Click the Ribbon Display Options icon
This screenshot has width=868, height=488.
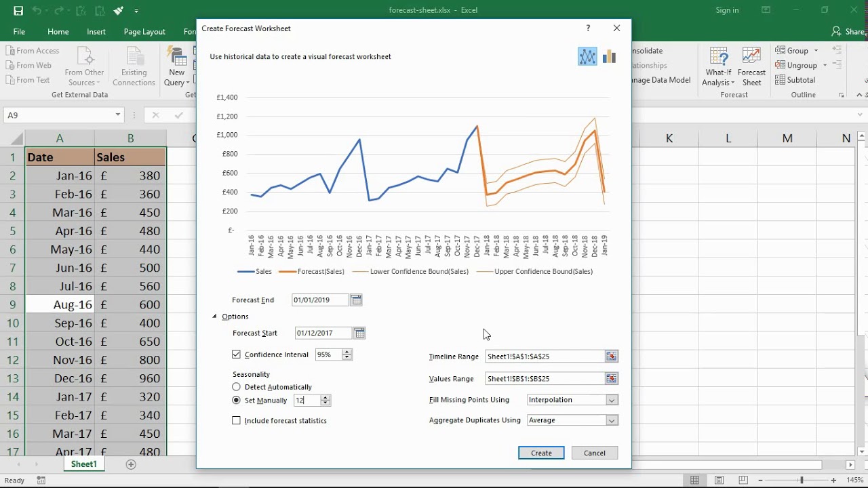tap(766, 10)
